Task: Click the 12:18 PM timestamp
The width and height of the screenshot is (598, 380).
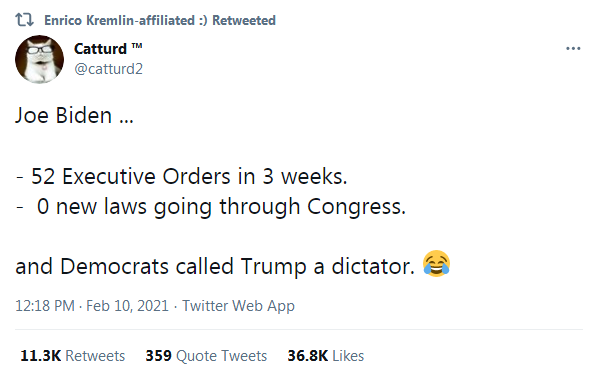Action: [45, 306]
